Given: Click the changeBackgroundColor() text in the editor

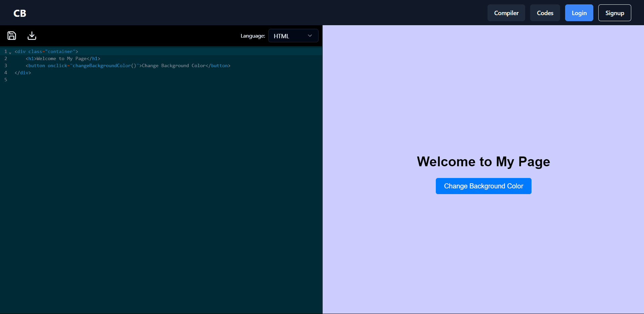Looking at the screenshot, I should click(104, 66).
